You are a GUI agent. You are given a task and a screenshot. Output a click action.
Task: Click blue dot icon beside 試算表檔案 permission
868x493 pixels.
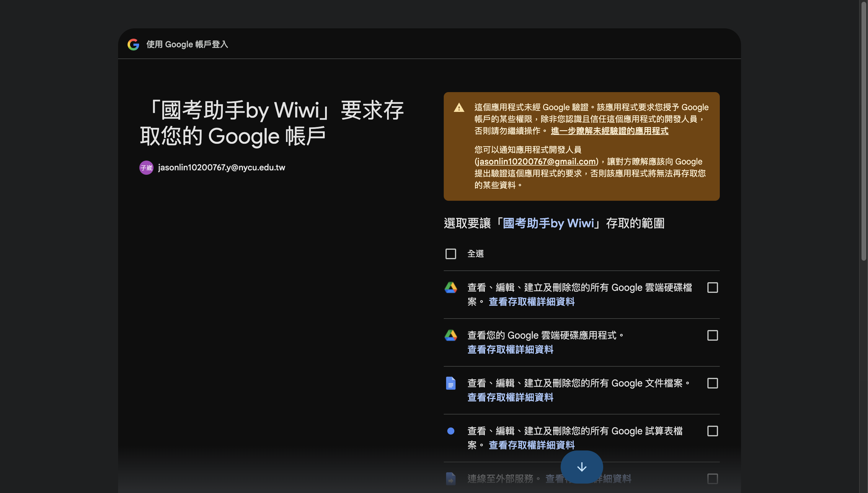pyautogui.click(x=451, y=431)
